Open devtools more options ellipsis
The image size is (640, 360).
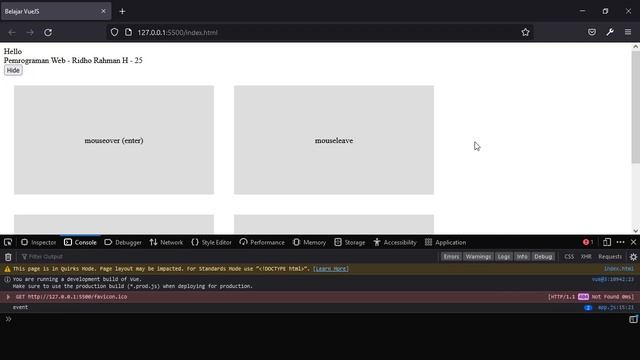pyautogui.click(x=620, y=242)
